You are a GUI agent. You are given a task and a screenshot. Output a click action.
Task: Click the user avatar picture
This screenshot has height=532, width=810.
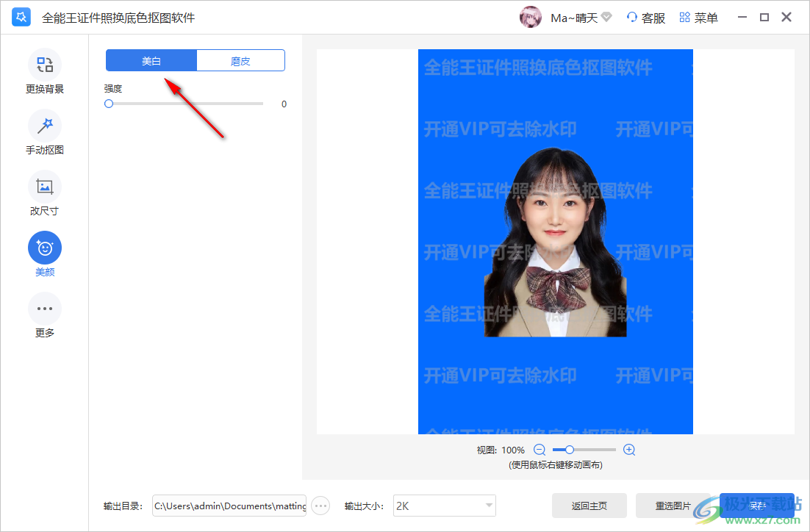[x=531, y=17]
